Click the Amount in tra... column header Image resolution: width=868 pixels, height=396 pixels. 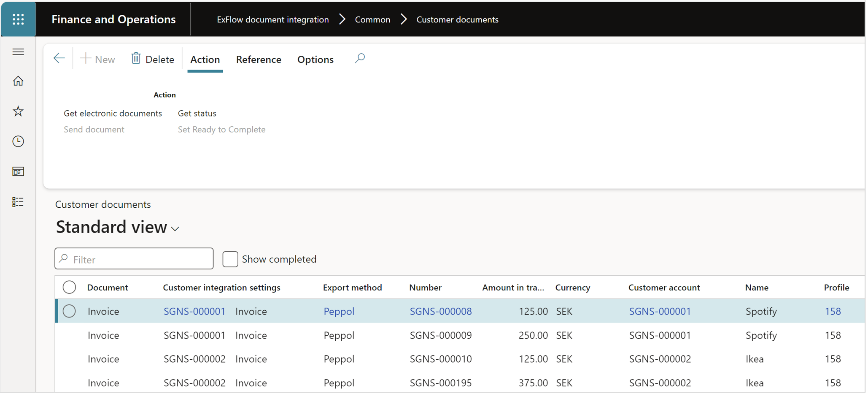pyautogui.click(x=513, y=288)
